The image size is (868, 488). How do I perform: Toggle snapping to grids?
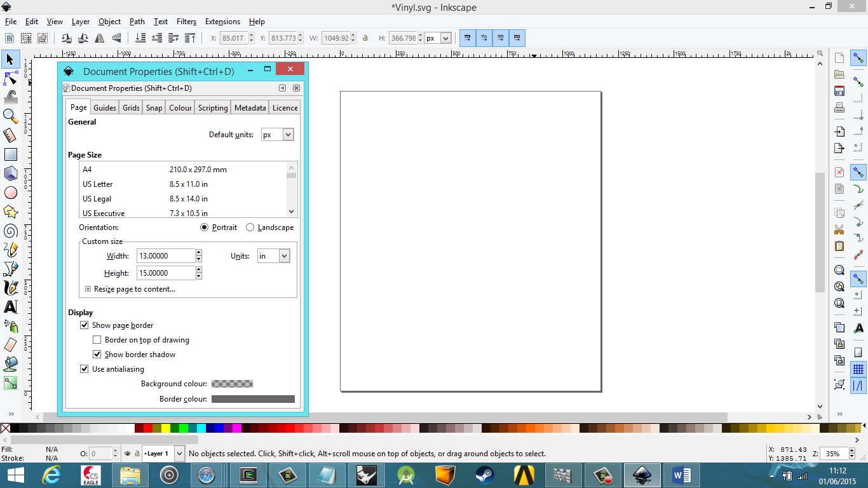coord(858,369)
